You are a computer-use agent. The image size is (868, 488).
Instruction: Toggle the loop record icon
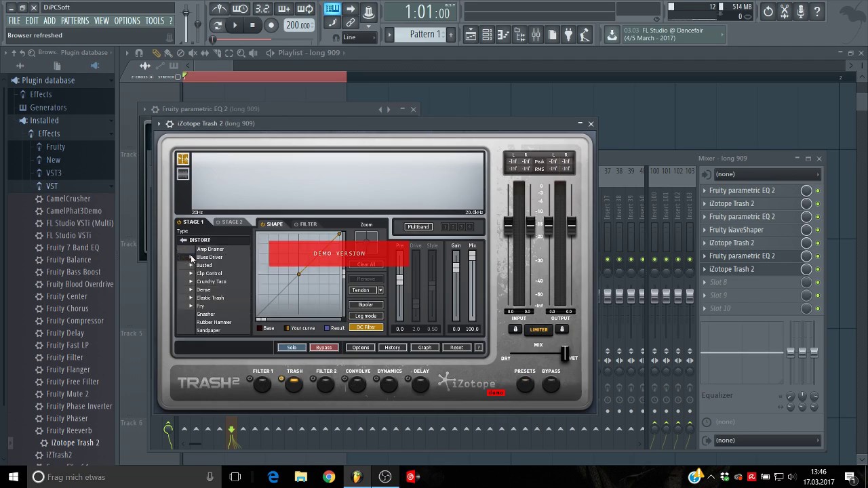(306, 9)
